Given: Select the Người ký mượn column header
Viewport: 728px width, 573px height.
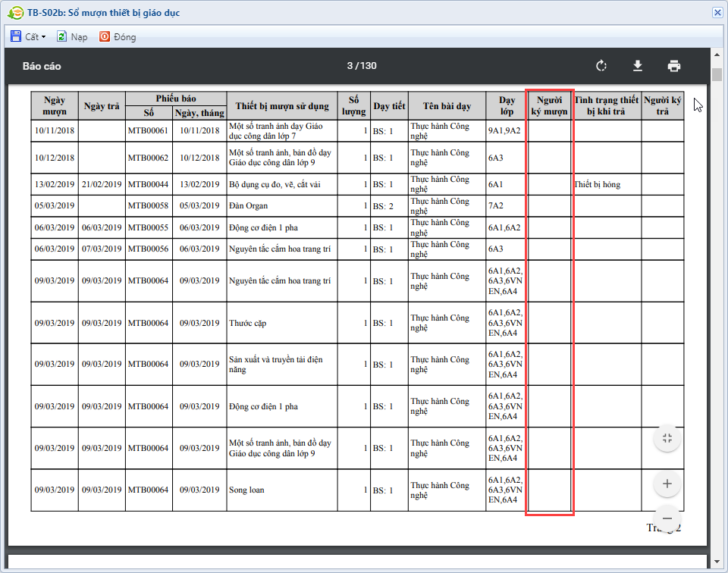Looking at the screenshot, I should (x=549, y=105).
